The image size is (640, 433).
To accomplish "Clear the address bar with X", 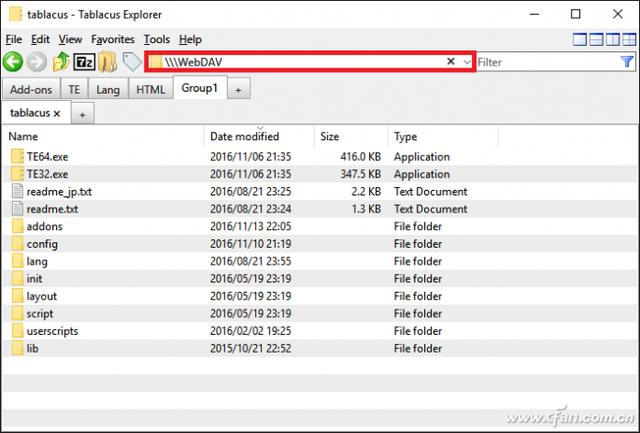I will [451, 61].
